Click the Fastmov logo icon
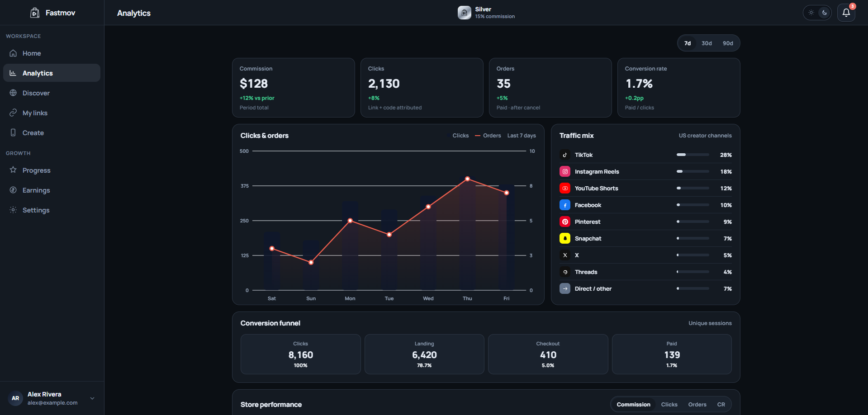 (x=35, y=13)
